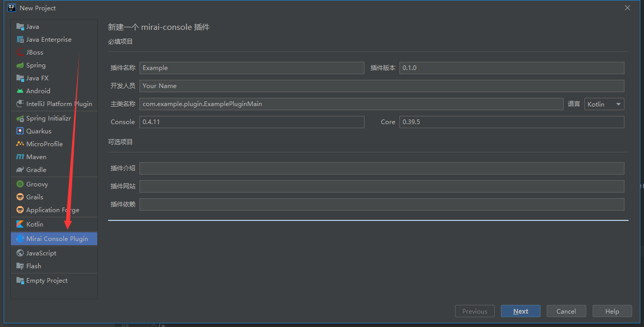The height and width of the screenshot is (327, 644).
Task: Click the 主类名称 main class field
Action: (x=352, y=104)
